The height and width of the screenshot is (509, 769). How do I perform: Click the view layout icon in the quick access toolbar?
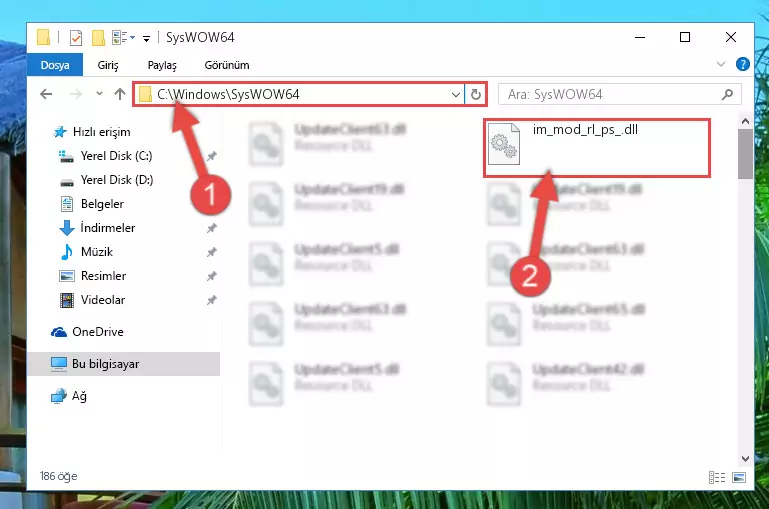click(120, 38)
